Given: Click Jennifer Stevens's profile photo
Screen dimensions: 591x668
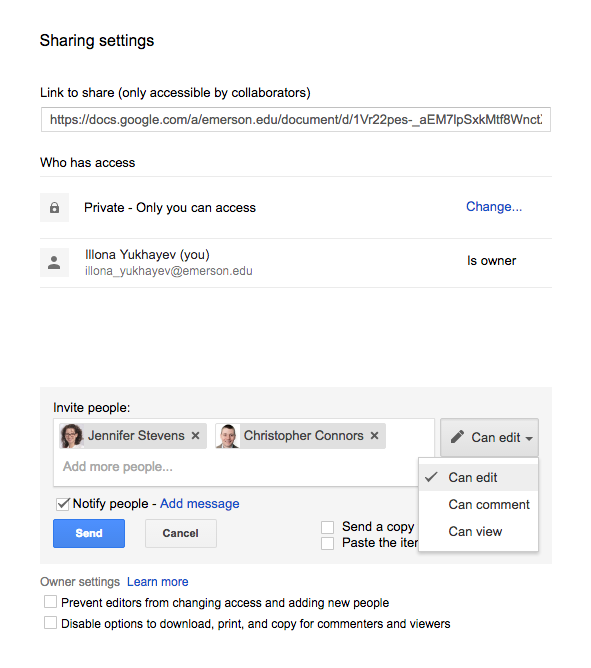Looking at the screenshot, I should tap(72, 435).
